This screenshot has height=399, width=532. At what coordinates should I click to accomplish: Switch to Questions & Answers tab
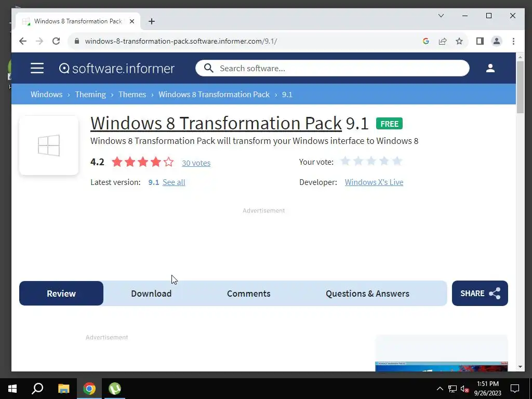click(367, 293)
